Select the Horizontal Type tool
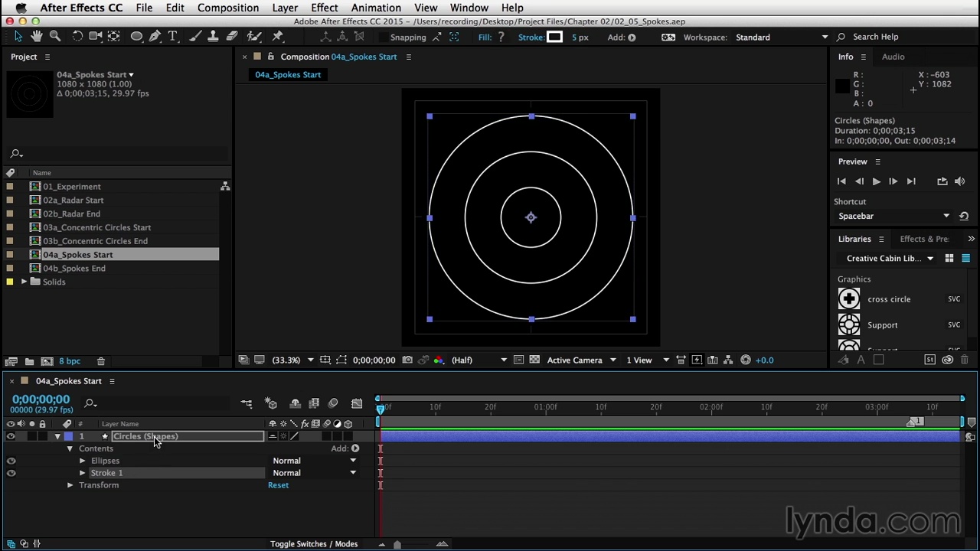 point(173,37)
